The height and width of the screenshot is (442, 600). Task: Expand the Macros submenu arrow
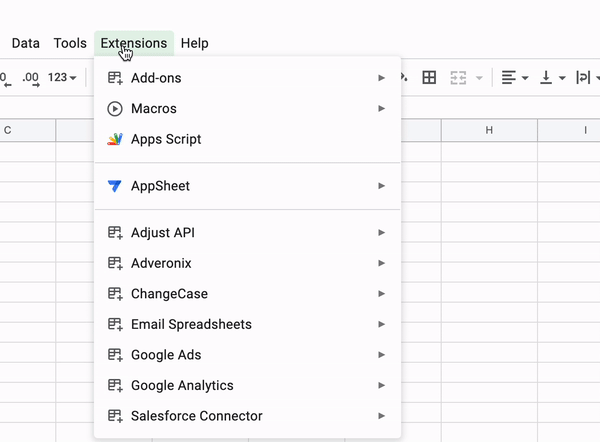coord(381,109)
